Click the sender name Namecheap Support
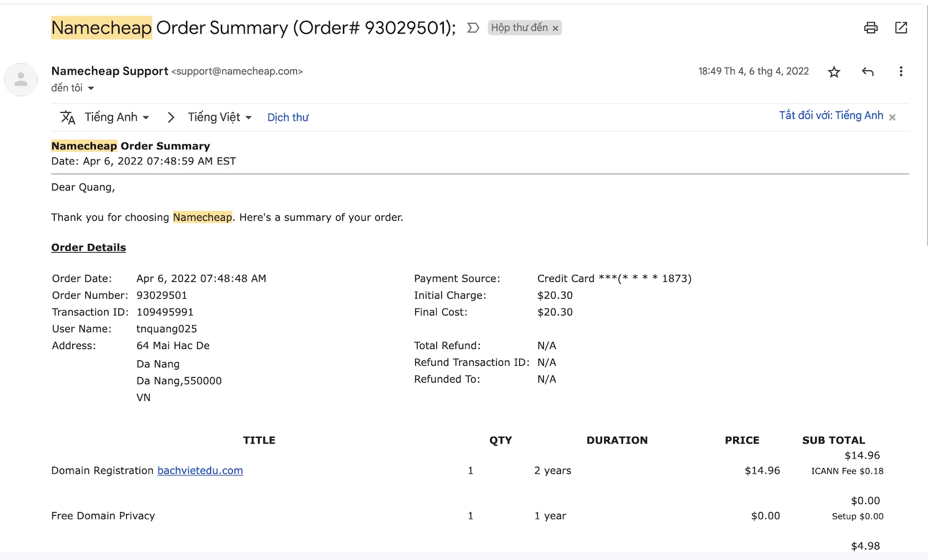 [110, 71]
